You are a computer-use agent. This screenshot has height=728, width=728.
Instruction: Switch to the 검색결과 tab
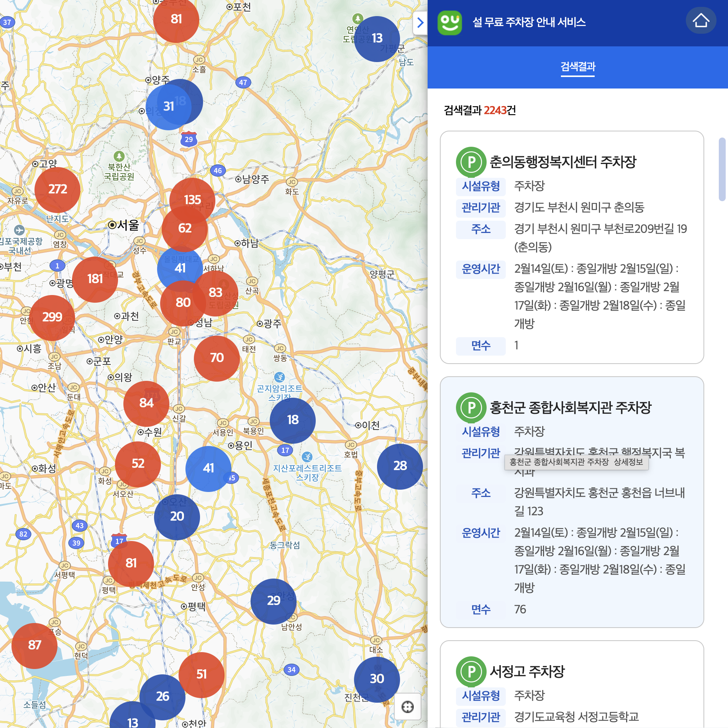point(578,67)
